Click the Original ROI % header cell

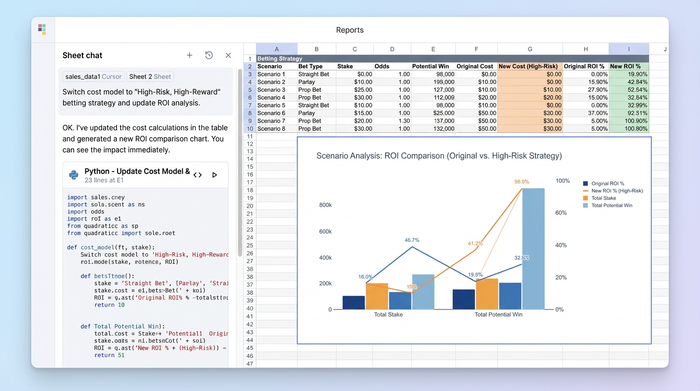click(x=586, y=66)
